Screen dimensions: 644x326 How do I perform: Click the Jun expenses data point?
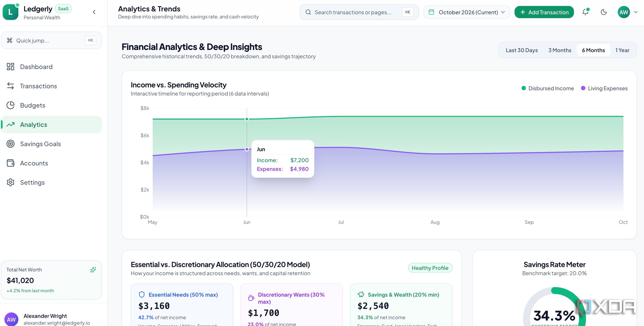tap(247, 149)
